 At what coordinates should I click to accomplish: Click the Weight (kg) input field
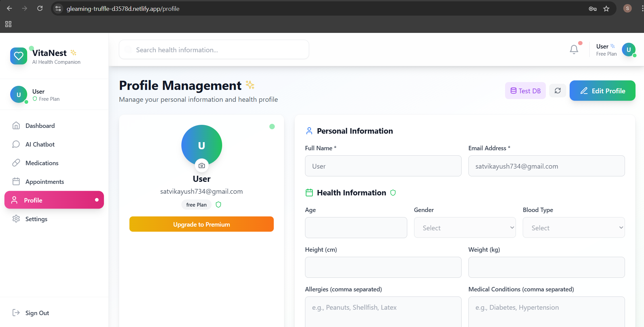click(547, 267)
